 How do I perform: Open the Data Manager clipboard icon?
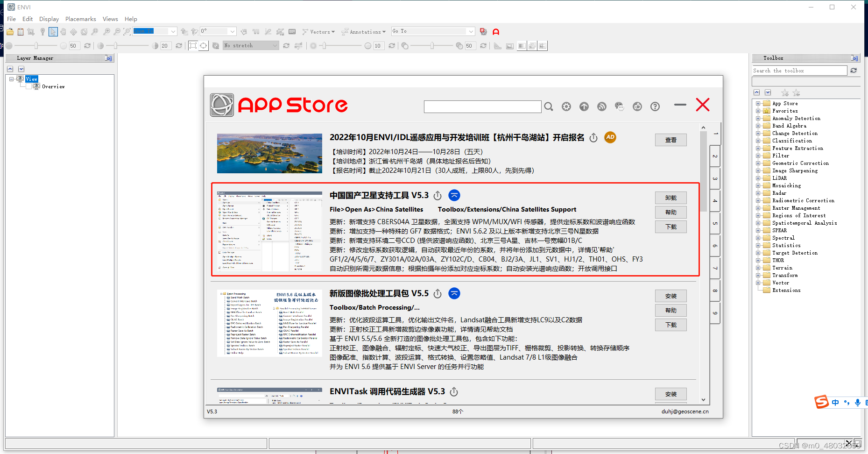(21, 32)
